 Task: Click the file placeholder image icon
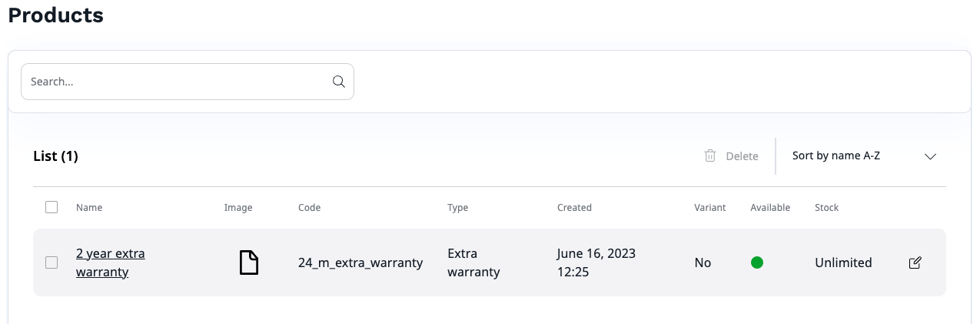pyautogui.click(x=248, y=262)
